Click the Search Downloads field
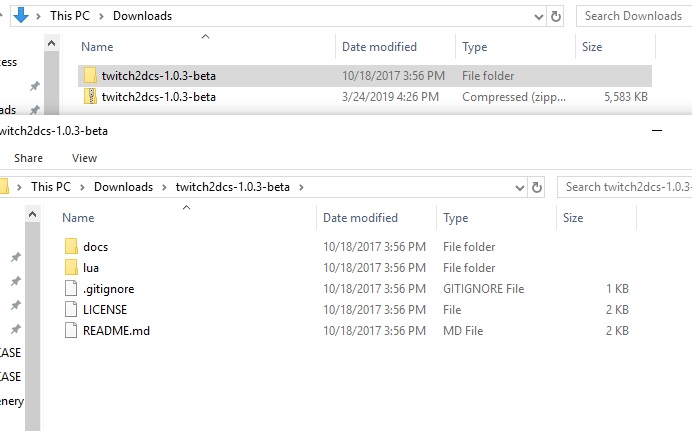 coord(634,16)
